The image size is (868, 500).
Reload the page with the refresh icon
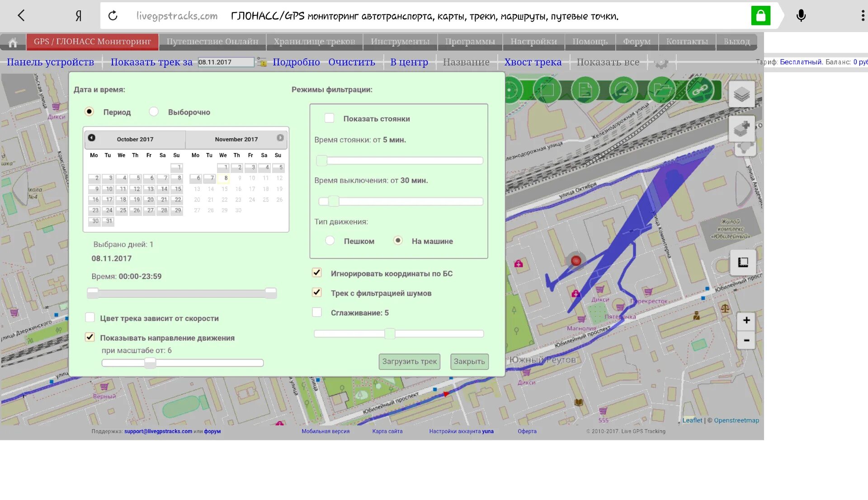[113, 16]
